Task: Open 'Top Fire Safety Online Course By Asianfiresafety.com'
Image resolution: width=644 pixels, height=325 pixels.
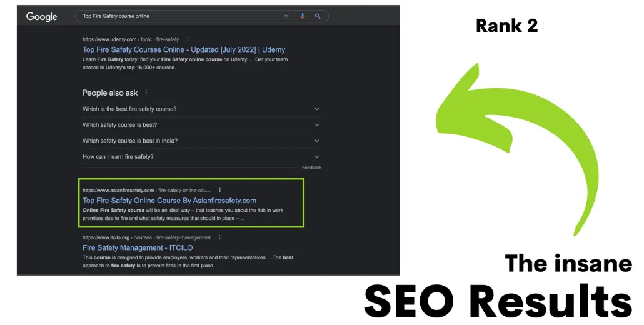Action: click(169, 201)
